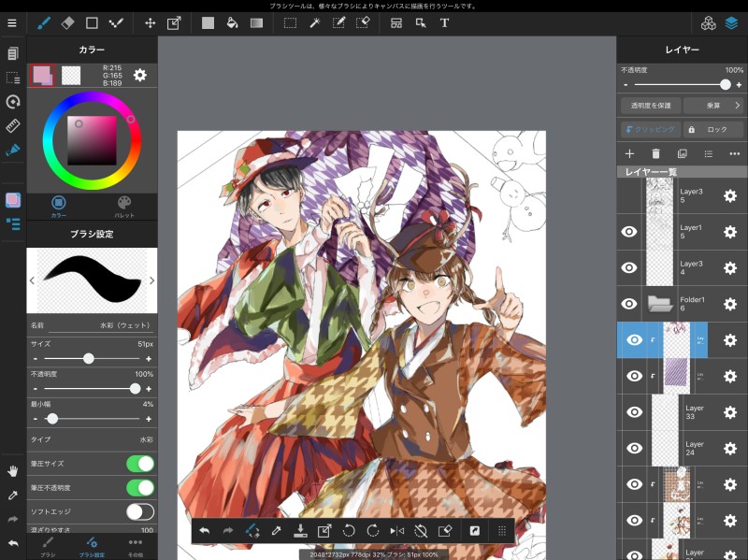Switch to the ブラシ bottom tab
Image resolution: width=748 pixels, height=560 pixels.
[48, 547]
